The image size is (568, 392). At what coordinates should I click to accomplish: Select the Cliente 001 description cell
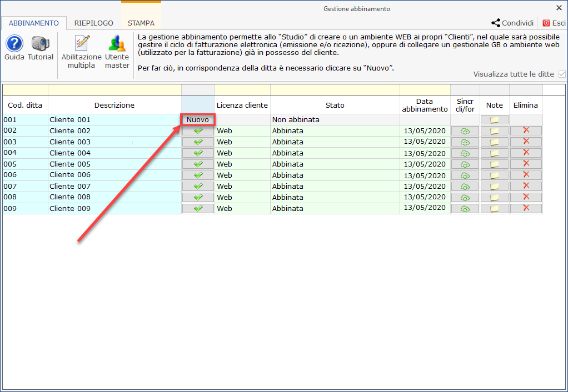[x=115, y=120]
